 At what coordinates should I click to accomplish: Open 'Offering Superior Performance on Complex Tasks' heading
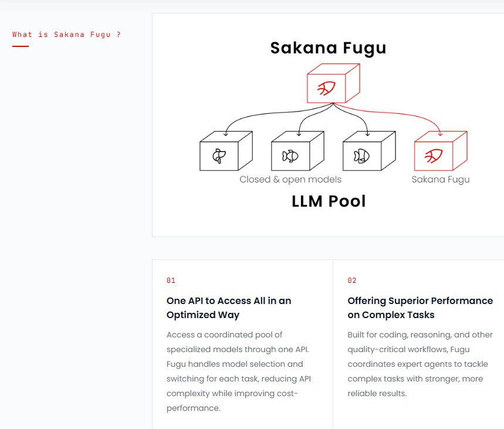point(420,308)
